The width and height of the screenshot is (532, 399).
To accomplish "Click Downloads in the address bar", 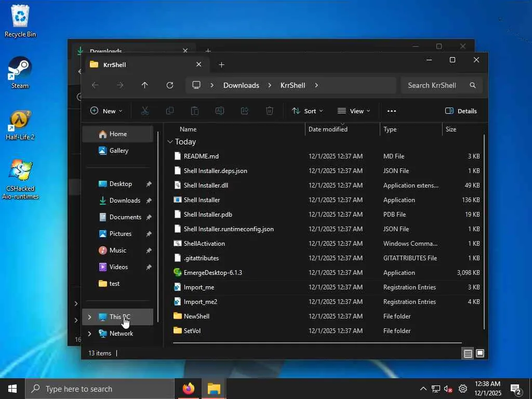I will coord(241,85).
